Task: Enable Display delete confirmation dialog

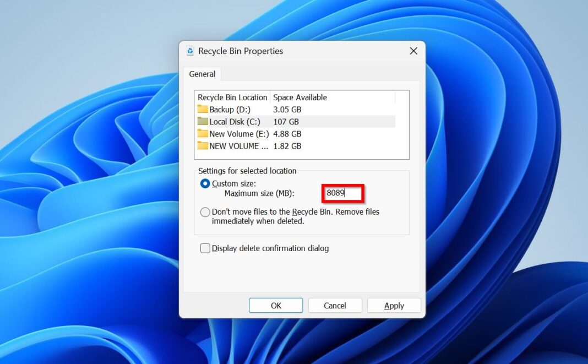Action: pos(205,248)
